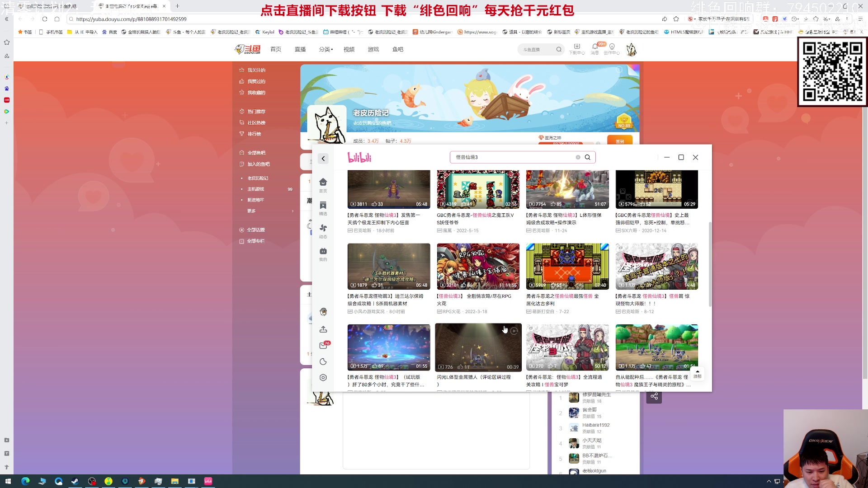Open Bilibili settings hexagon icon
Screen dimensions: 868x488
tap(323, 377)
